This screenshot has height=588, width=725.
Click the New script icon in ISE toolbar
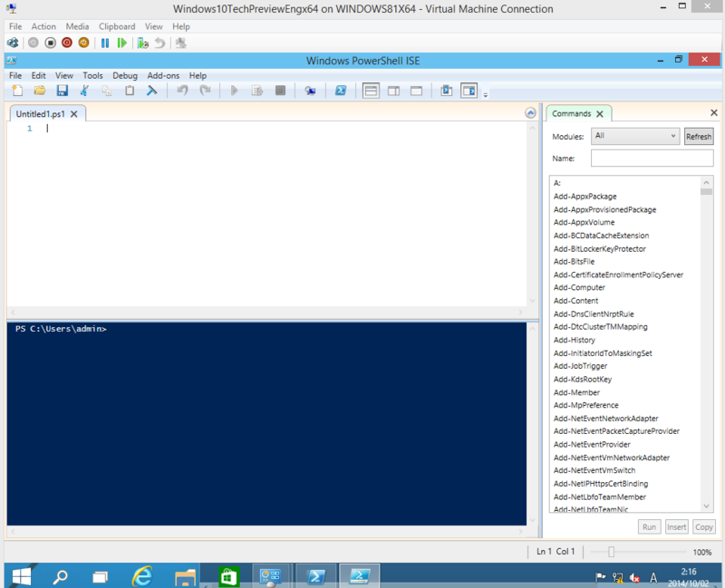click(x=17, y=91)
